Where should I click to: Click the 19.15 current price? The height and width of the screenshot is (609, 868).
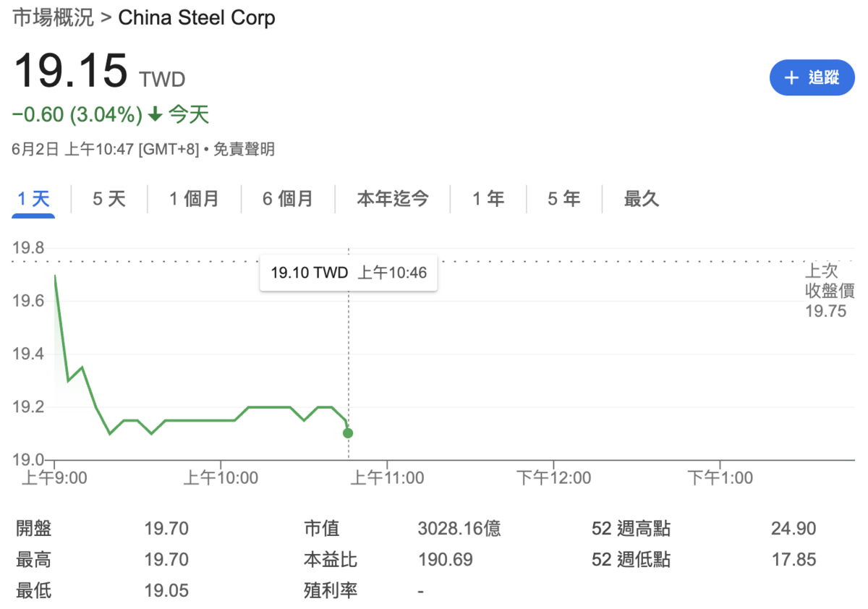pos(70,72)
